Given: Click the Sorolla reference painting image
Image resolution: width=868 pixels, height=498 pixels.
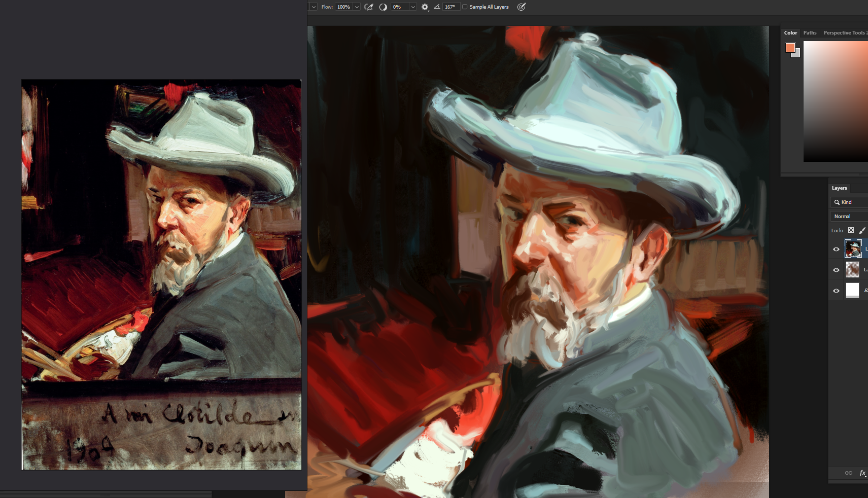Looking at the screenshot, I should (x=161, y=274).
